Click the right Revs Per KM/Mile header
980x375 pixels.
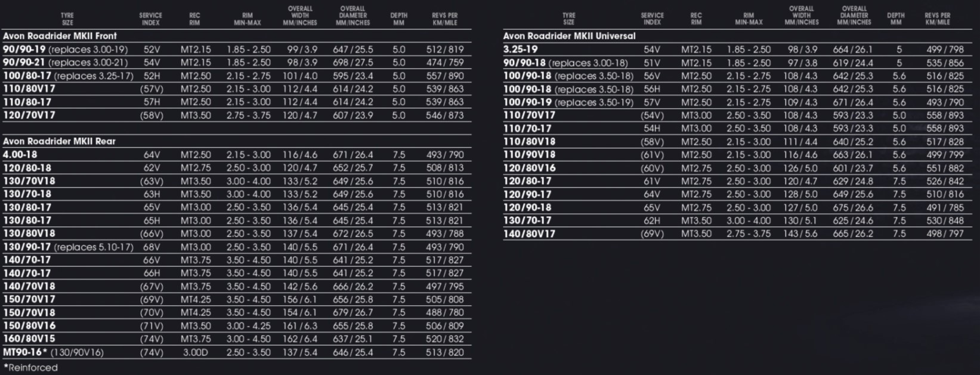938,19
